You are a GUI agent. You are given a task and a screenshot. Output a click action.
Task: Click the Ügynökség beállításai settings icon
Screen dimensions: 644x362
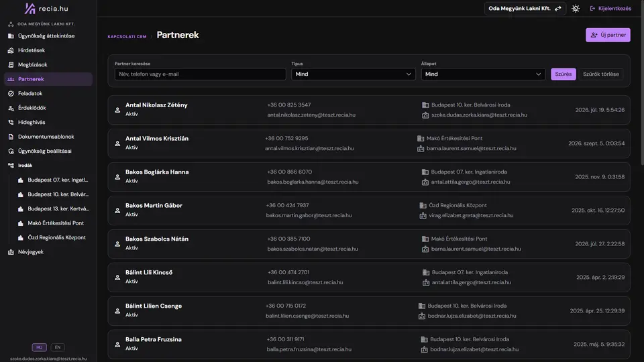click(x=11, y=151)
